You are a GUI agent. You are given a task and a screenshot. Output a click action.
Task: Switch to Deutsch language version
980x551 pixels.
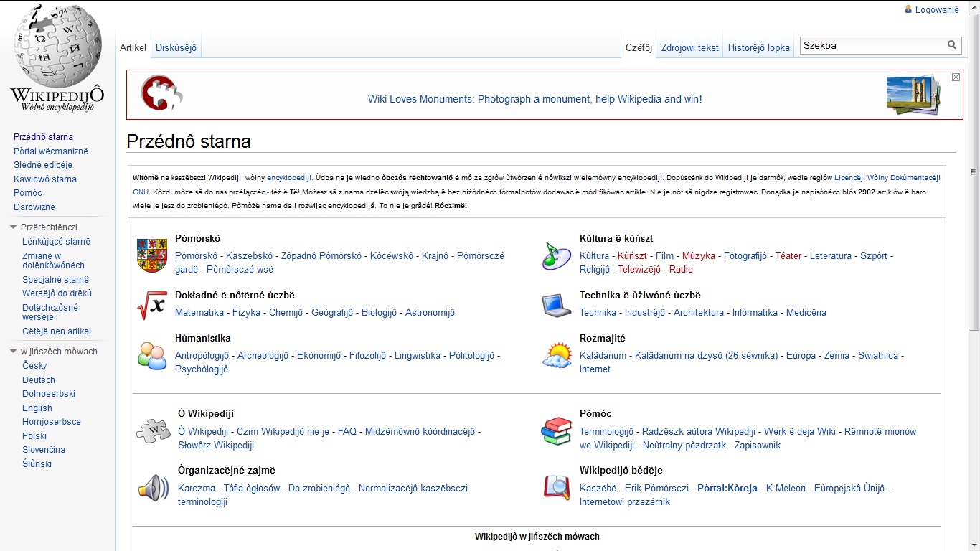39,380
